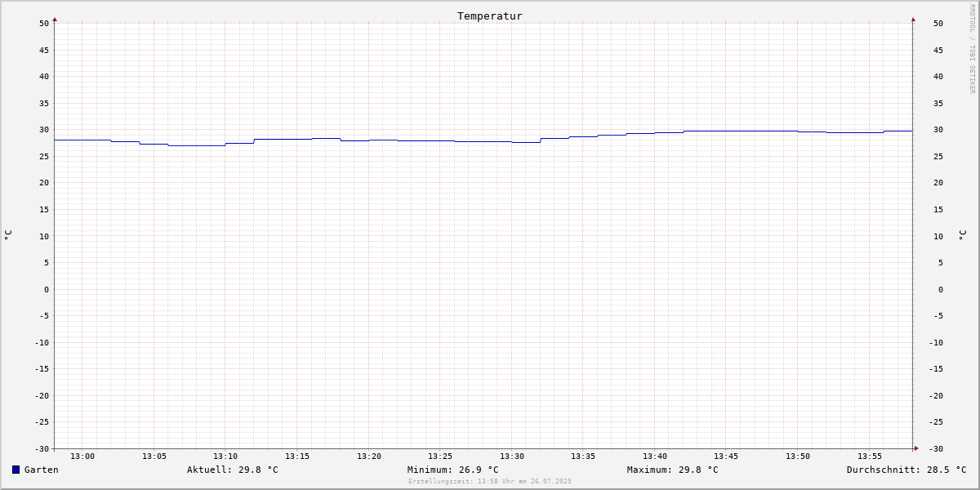The width and height of the screenshot is (980, 490).
Task: Click the Maximum: 29.8 °C value
Action: click(673, 470)
